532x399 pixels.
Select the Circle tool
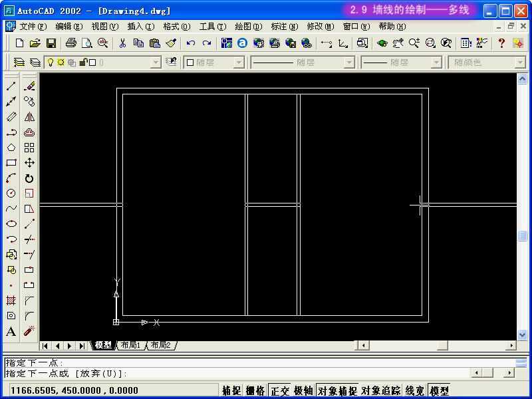point(11,194)
